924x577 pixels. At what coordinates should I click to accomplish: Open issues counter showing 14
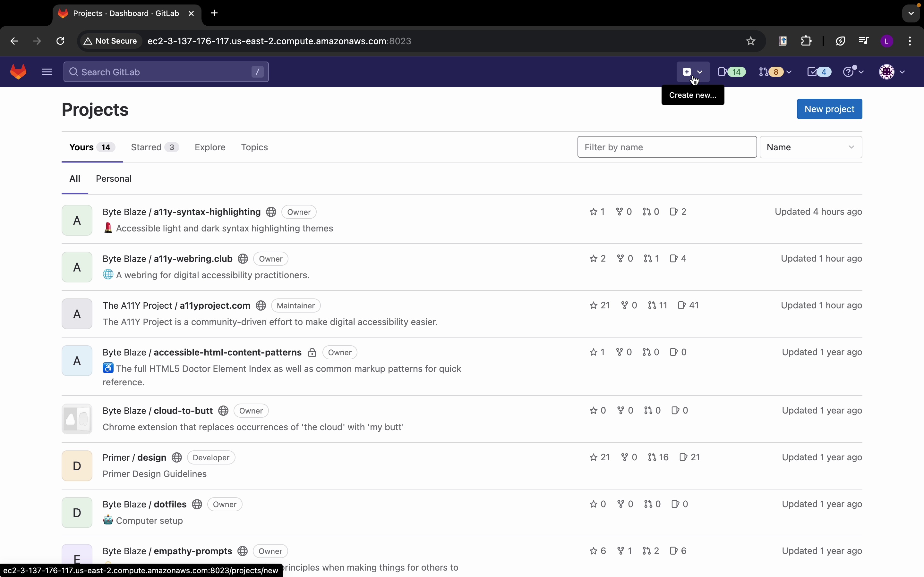click(732, 72)
